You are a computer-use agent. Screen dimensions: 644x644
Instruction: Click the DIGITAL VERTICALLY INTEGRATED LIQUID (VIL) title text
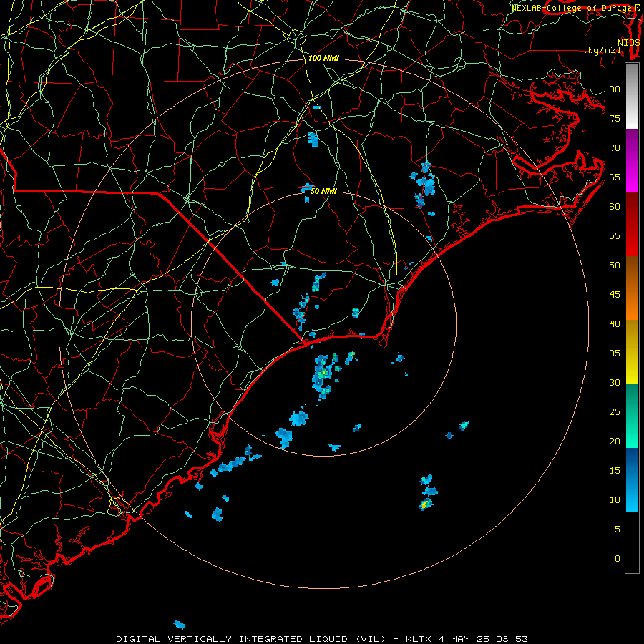point(252,639)
